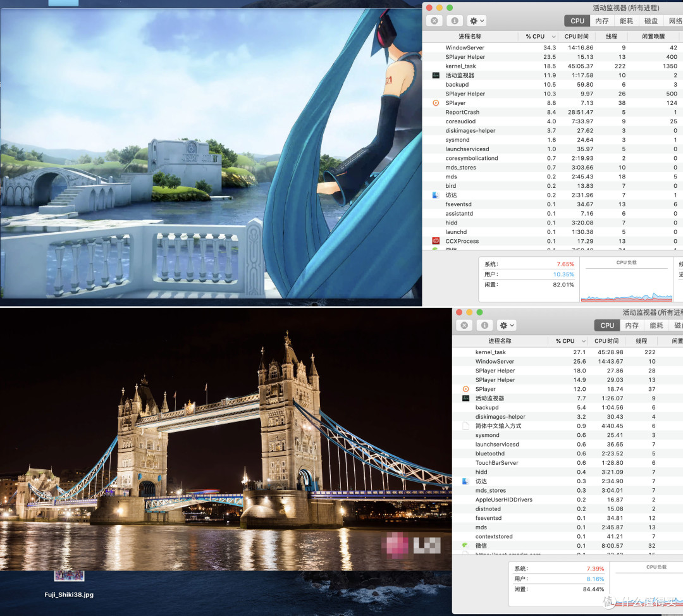The height and width of the screenshot is (616, 683).
Task: Click Fuji_Shiki38.jpg desktop file thumbnail
Action: 70,576
